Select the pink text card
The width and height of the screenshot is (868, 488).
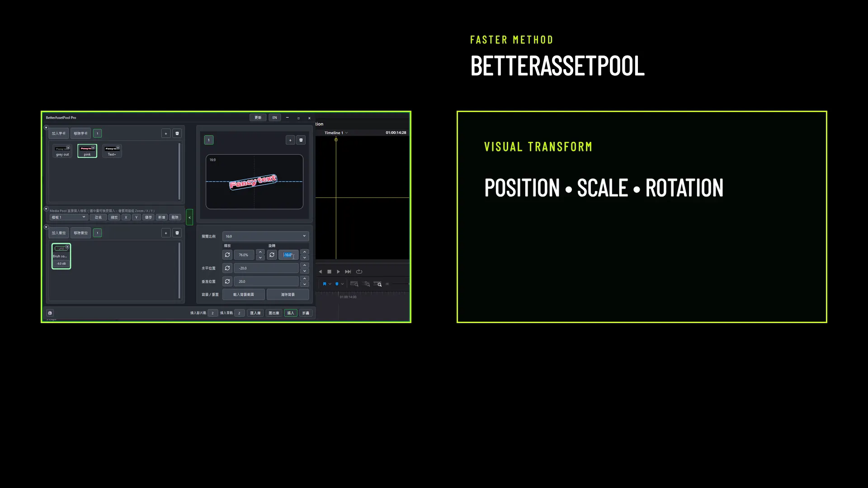(x=87, y=151)
